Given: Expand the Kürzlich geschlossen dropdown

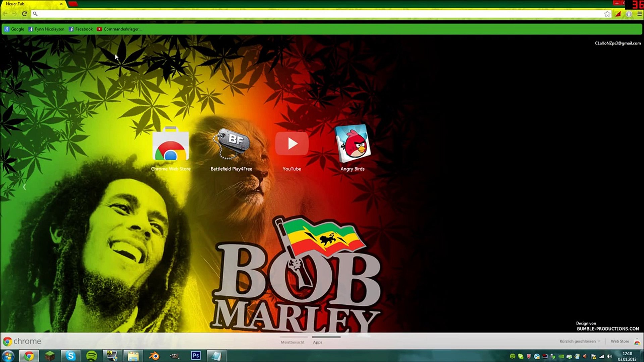Looking at the screenshot, I should pos(580,341).
